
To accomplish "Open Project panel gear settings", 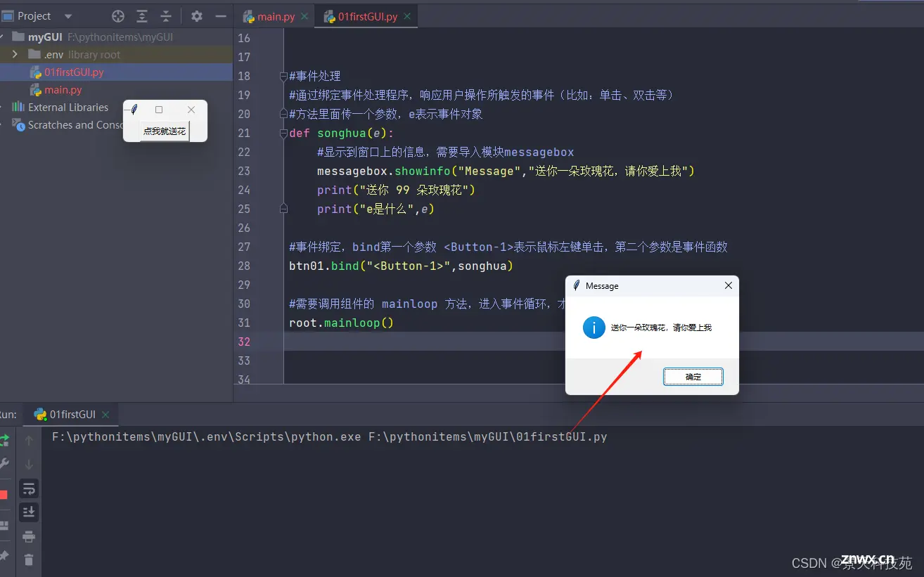I will [x=197, y=16].
